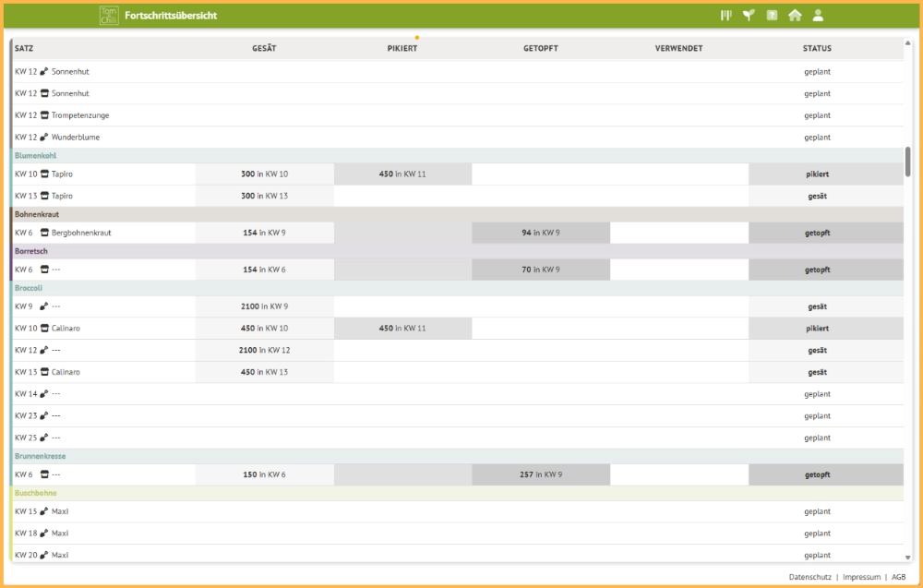Image resolution: width=923 pixels, height=588 pixels.
Task: Click the tray icon in Brunnenkresse KW 6 row
Action: click(x=44, y=474)
